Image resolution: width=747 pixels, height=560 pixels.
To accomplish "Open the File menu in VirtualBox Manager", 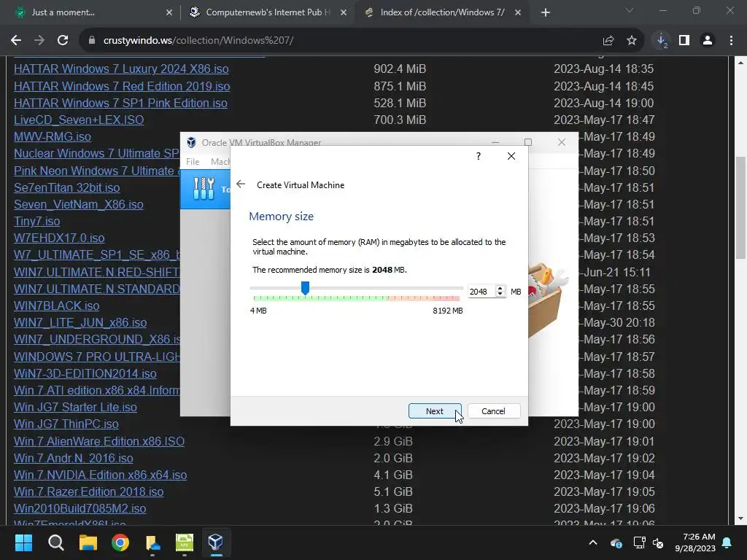I will click(193, 162).
